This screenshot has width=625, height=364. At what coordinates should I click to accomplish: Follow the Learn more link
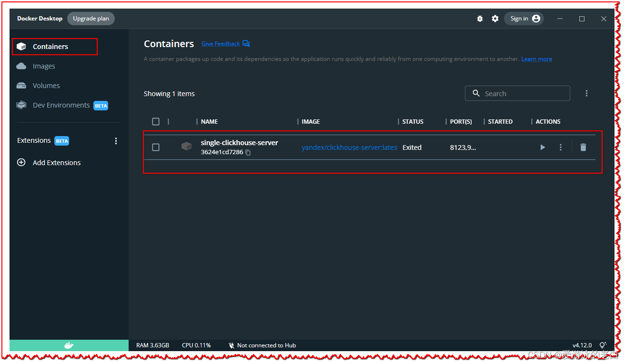(x=536, y=59)
